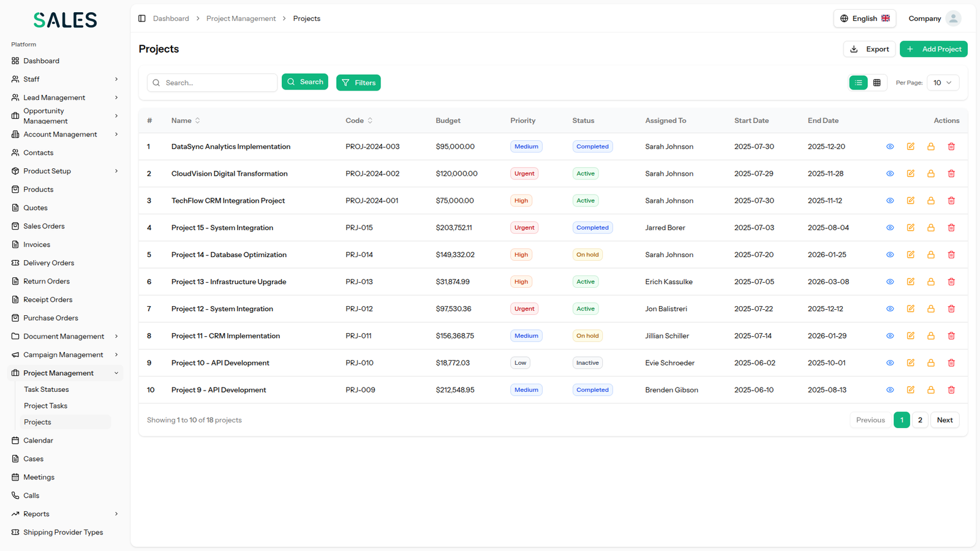This screenshot has height=551, width=980.
Task: Click the trash icon for Project 10
Action: 951,363
